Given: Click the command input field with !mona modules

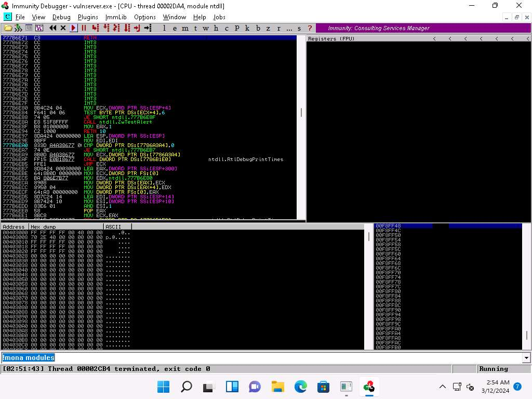Looking at the screenshot, I should pyautogui.click(x=260, y=358).
